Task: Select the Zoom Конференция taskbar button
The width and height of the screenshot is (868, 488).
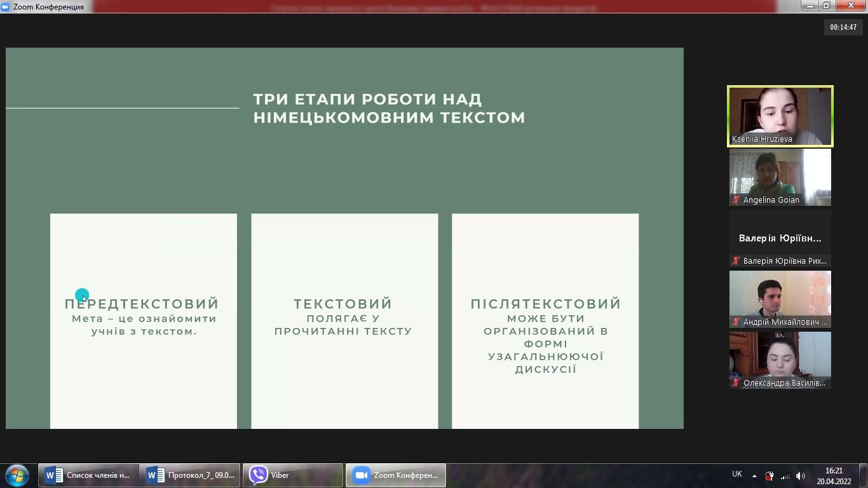Action: [x=396, y=475]
